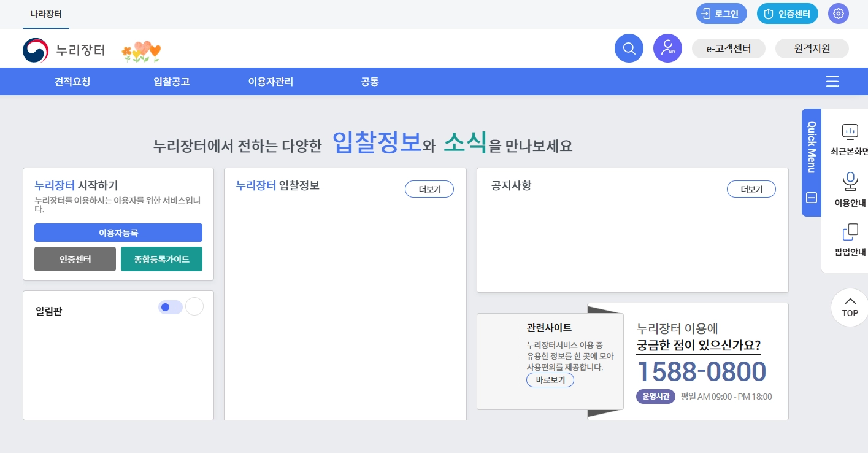Collapse the Quick Menu with the minus toggle
Viewport: 868px width, 453px height.
pyautogui.click(x=811, y=198)
